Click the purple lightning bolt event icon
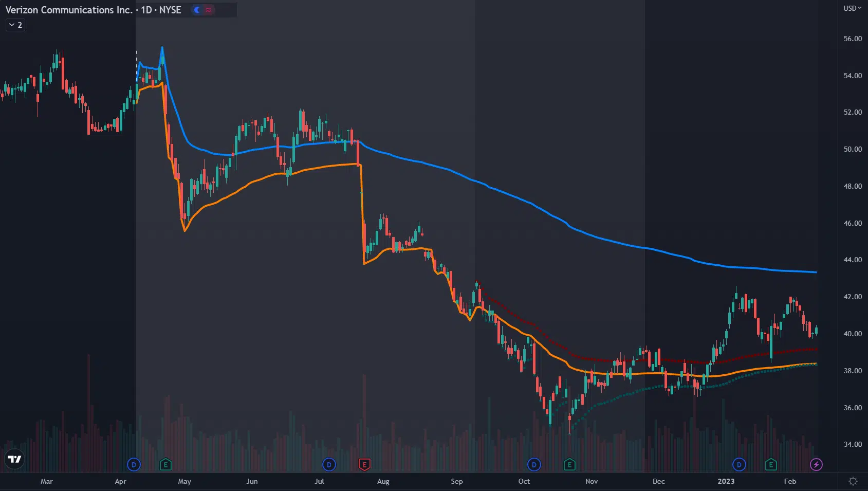The width and height of the screenshot is (868, 491). coord(816,465)
